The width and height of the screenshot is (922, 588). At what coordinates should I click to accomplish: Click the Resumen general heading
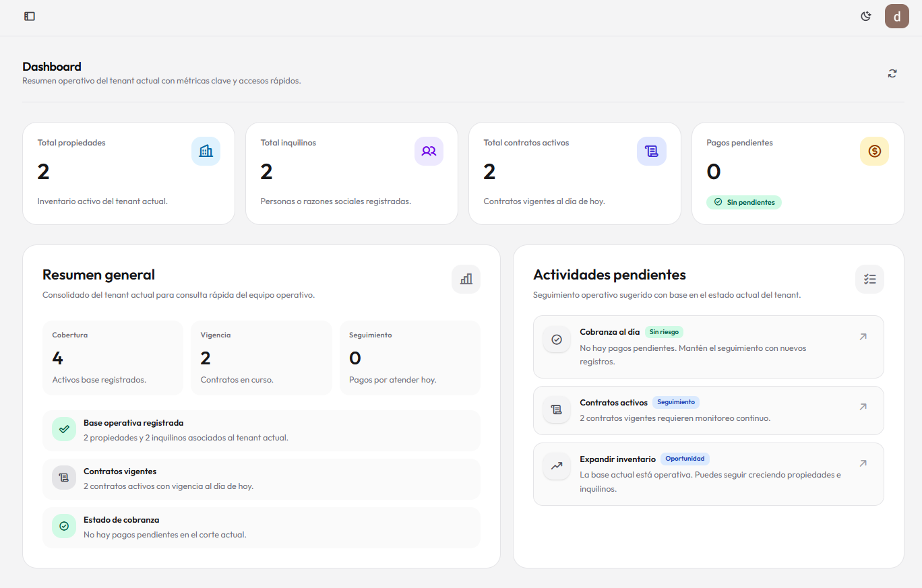coord(98,275)
